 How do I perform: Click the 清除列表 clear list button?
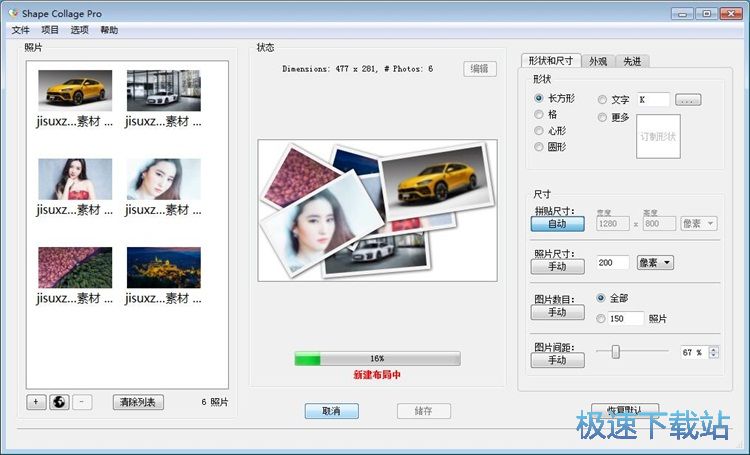(x=138, y=402)
